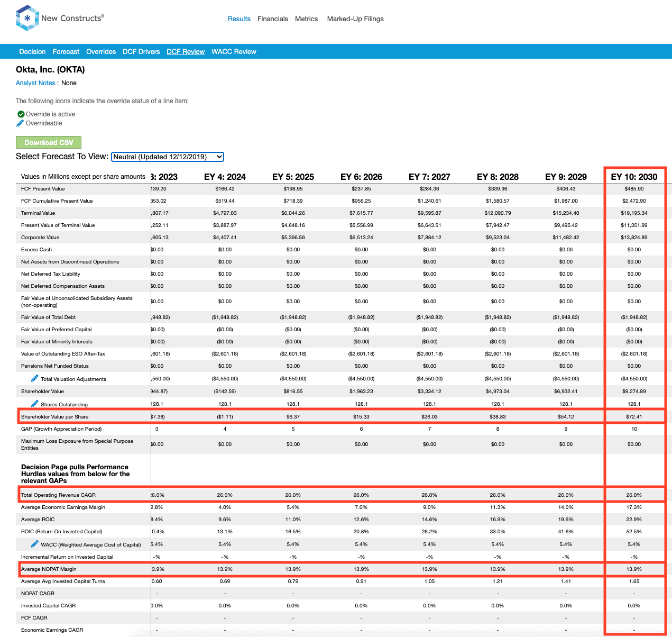Screen dimensions: 672x637
Task: Click the FCF Cumulative Present Value $2,472.90 cell
Action: tap(634, 201)
